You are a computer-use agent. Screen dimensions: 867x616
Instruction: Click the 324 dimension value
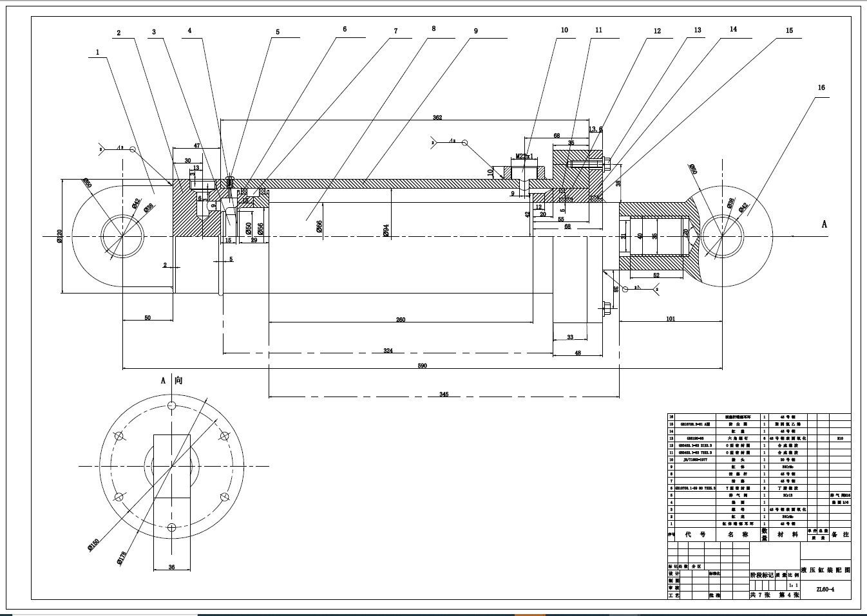click(388, 351)
